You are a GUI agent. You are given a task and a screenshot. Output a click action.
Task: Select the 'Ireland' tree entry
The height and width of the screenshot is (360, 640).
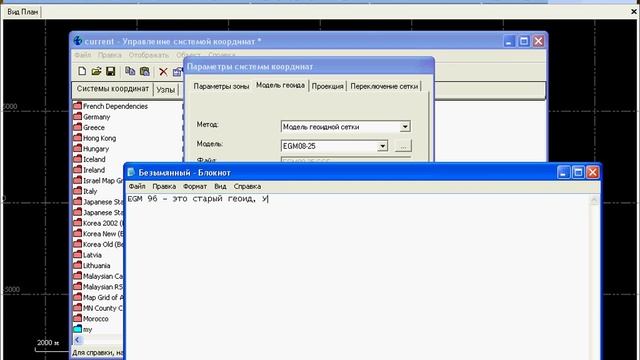coord(94,170)
